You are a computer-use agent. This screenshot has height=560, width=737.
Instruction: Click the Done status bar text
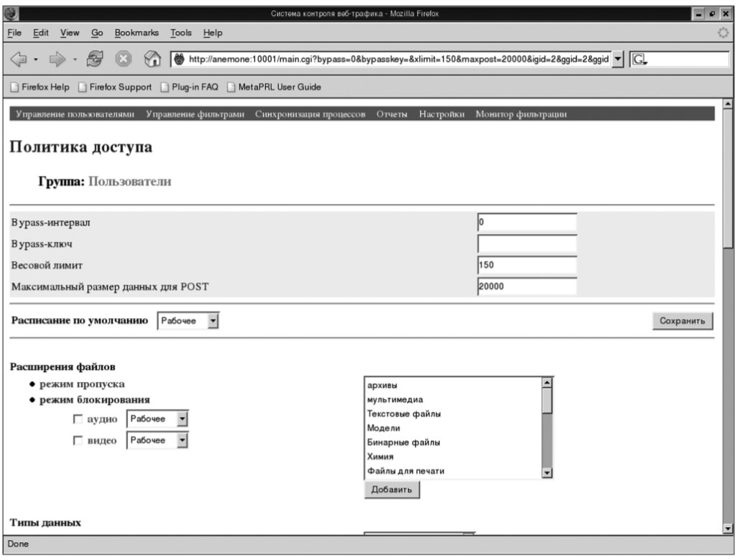coord(18,544)
